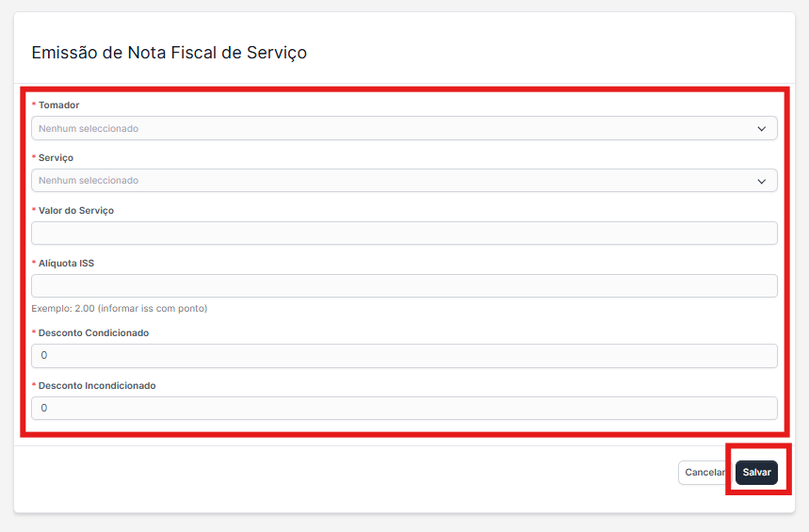This screenshot has height=532, width=809.
Task: Click the Serviço field label
Action: [56, 158]
